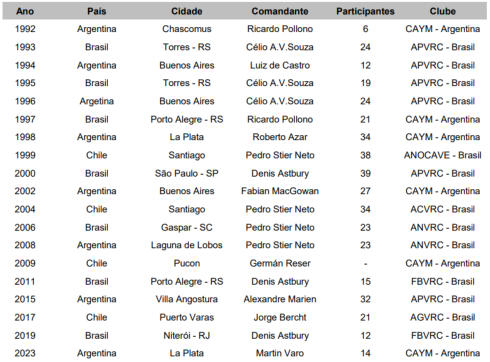Click the Ano column header
Viewport: 490px width, 362px height.
25,11
